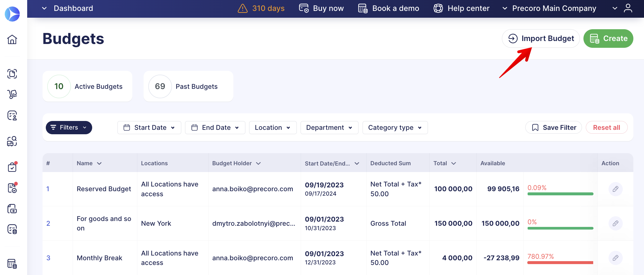The height and width of the screenshot is (275, 644).
Task: Expand the Dashboard menu chevron
Action: [44, 8]
